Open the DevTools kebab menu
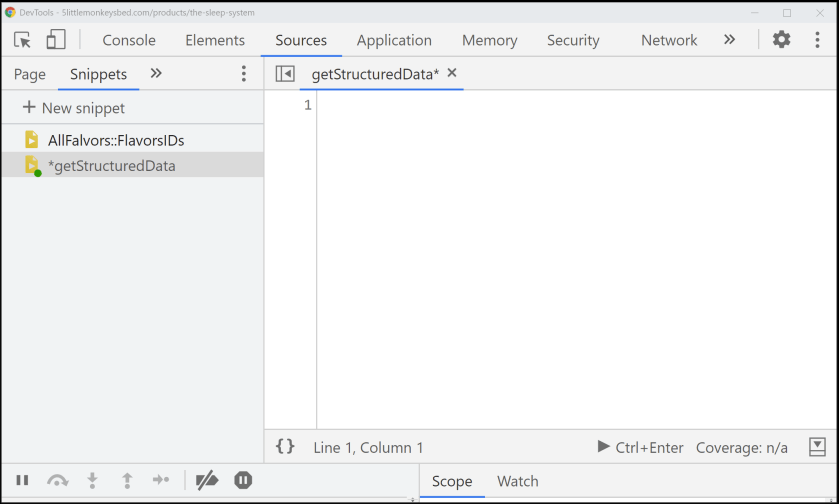 click(817, 40)
